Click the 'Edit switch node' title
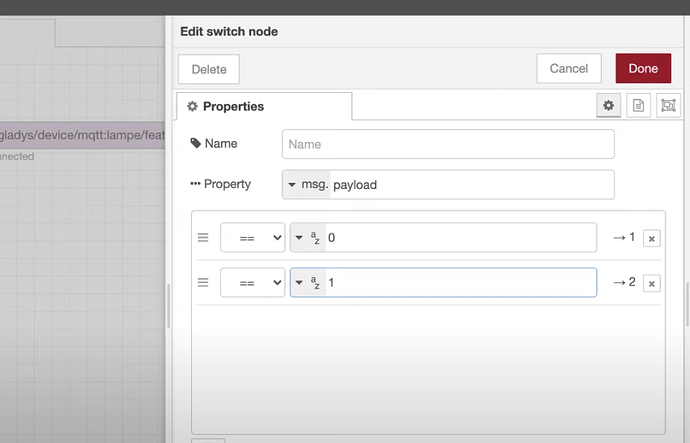The height and width of the screenshot is (443, 690). point(229,32)
